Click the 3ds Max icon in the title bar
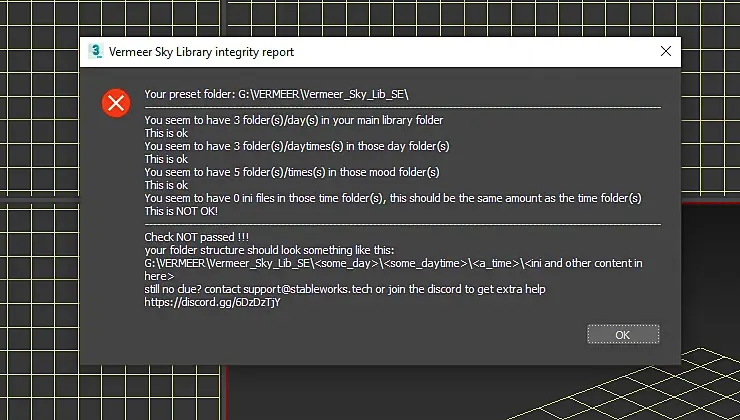 pos(96,51)
